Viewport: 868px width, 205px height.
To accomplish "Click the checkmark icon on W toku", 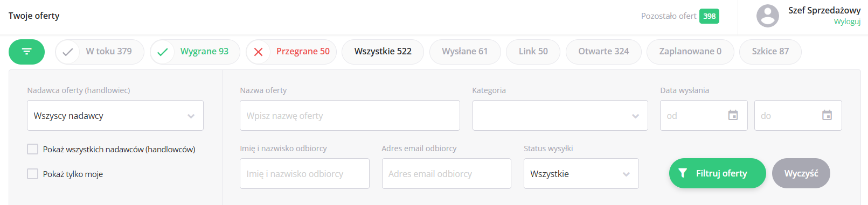I will click(67, 52).
